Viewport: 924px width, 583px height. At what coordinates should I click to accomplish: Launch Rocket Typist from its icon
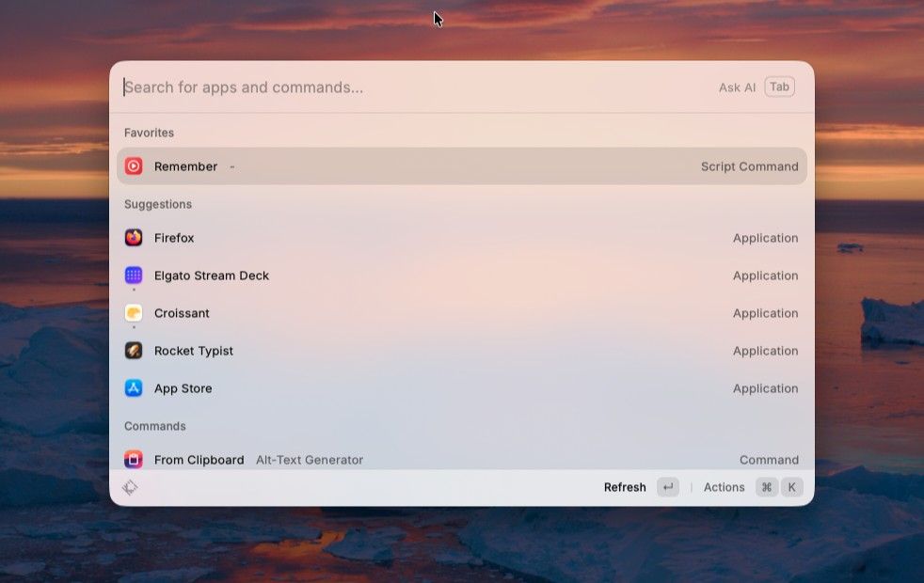(134, 351)
